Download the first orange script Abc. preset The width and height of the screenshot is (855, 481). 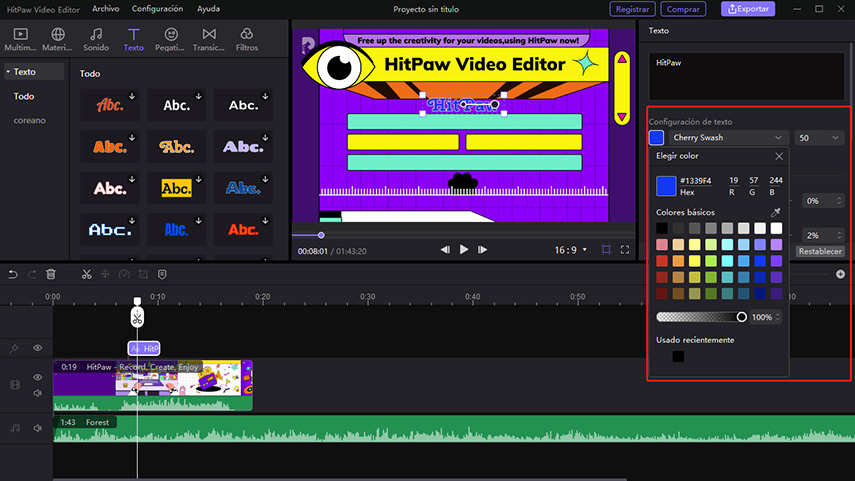pyautogui.click(x=132, y=96)
